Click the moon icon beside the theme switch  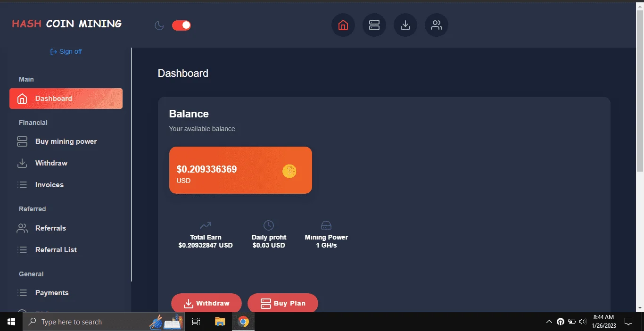pyautogui.click(x=159, y=25)
